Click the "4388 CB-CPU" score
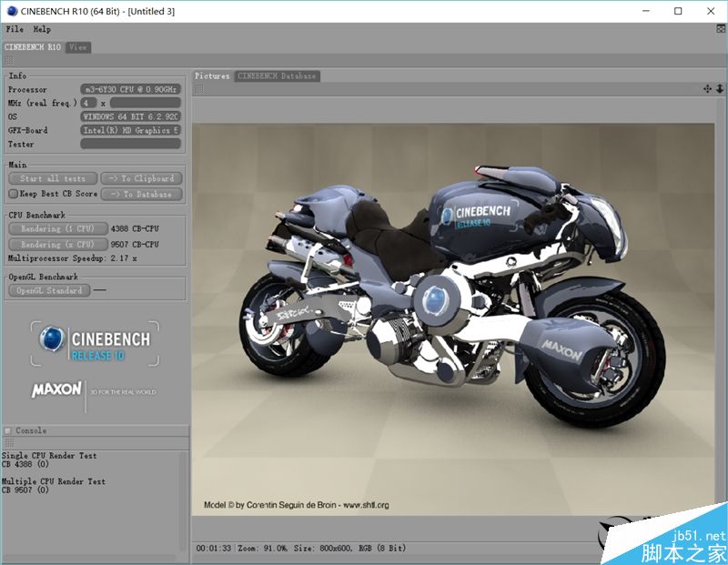728x565 pixels. tap(135, 228)
